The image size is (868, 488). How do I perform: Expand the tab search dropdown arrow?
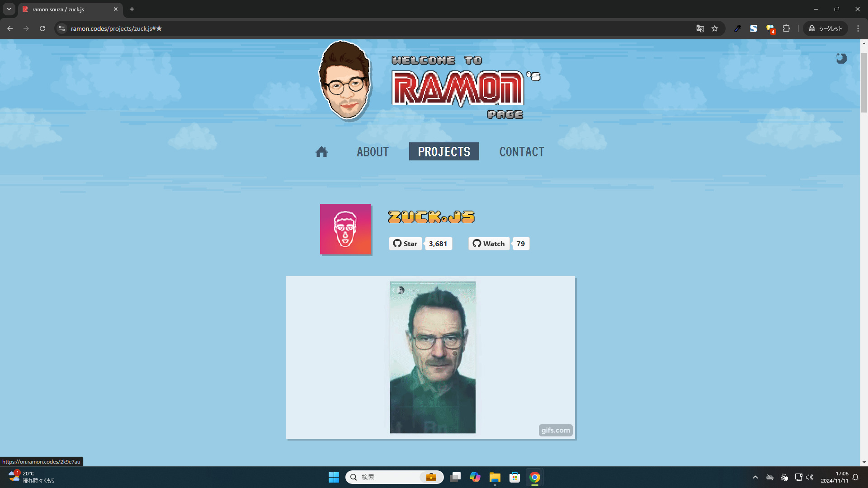pyautogui.click(x=9, y=9)
